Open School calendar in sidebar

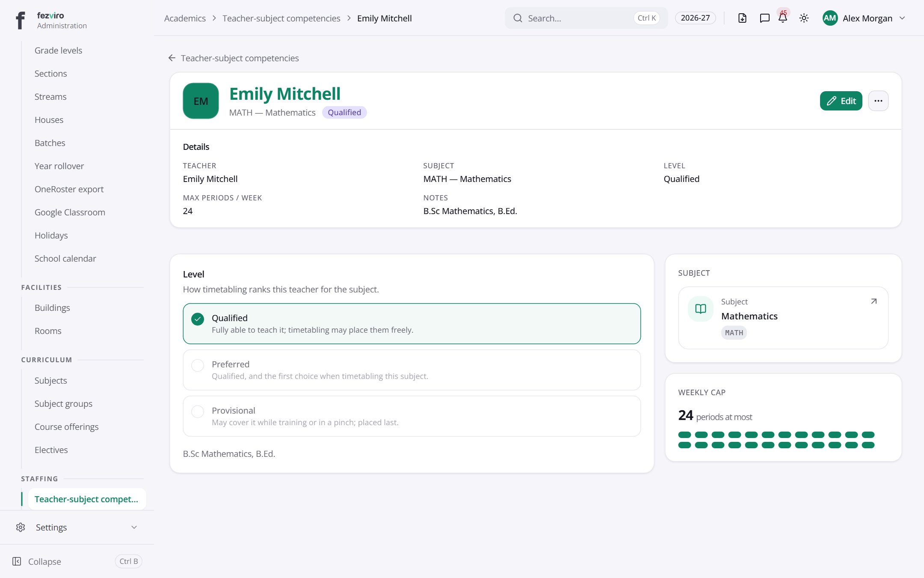pyautogui.click(x=65, y=259)
